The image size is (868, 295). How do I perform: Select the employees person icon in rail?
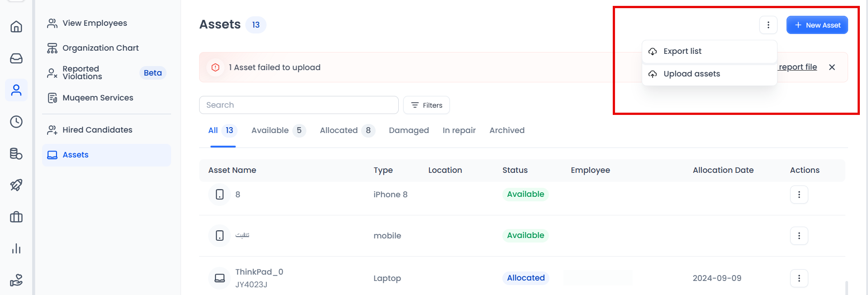[16, 90]
